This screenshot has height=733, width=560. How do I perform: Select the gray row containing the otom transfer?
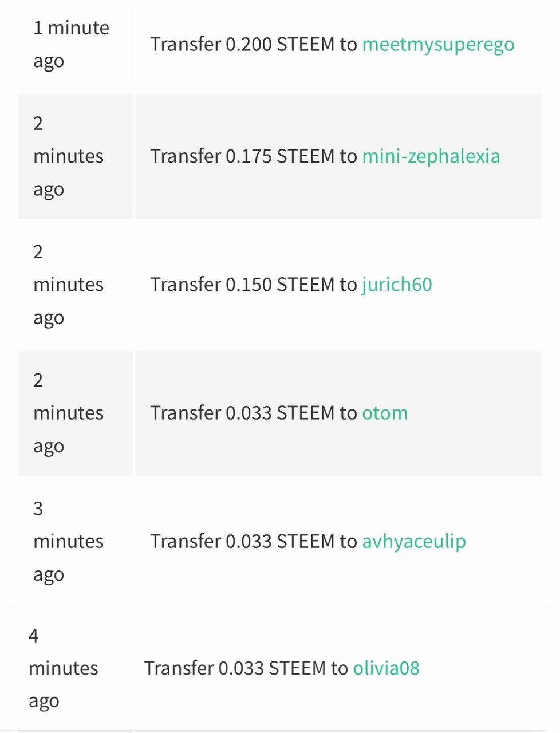(280, 413)
